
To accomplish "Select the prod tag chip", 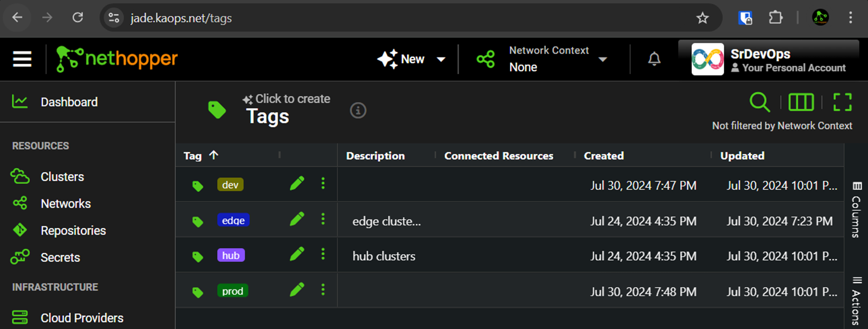I will coord(233,291).
